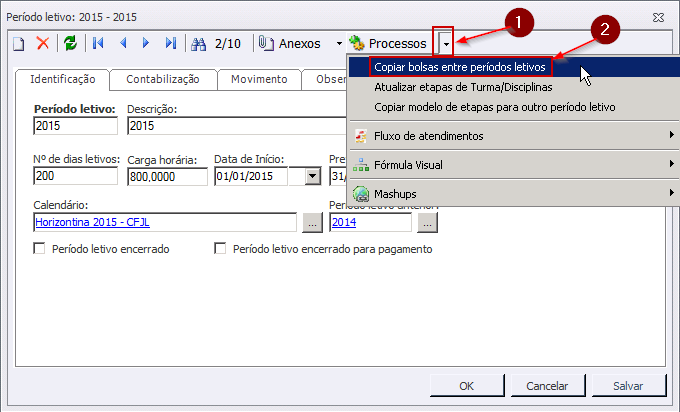Go to previous record arrow
680x412 pixels.
coord(123,43)
